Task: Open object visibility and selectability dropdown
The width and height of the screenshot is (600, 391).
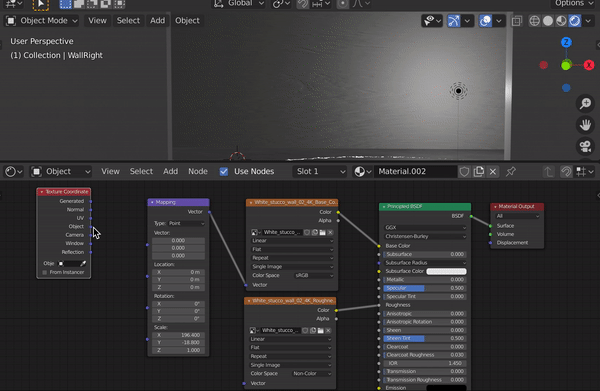Action: point(432,21)
